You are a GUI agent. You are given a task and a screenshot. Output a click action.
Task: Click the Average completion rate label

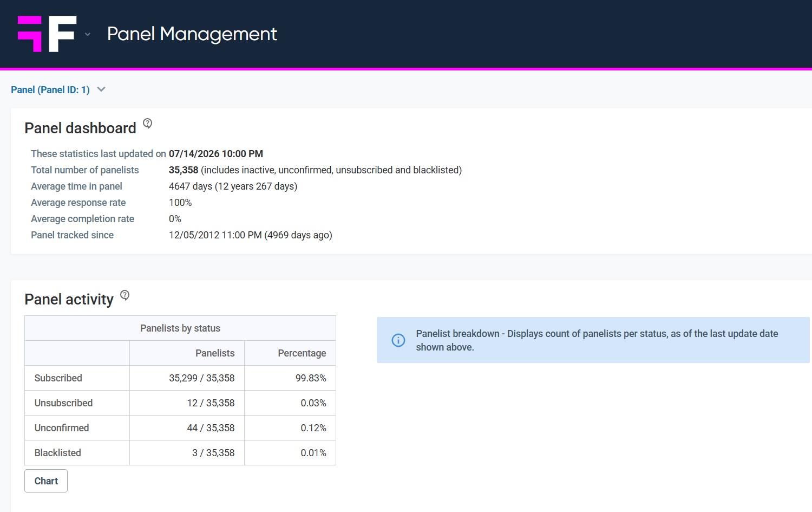pyautogui.click(x=82, y=219)
